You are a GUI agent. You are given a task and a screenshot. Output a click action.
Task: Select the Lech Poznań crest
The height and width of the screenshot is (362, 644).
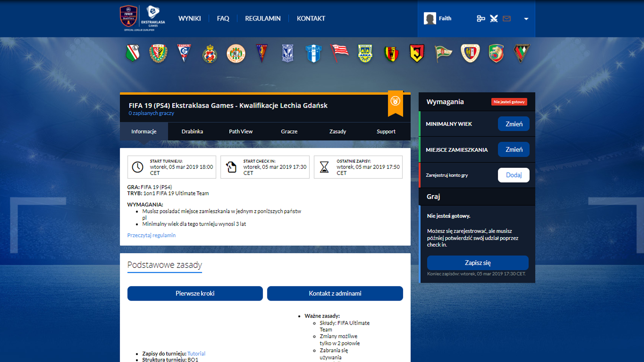(287, 53)
